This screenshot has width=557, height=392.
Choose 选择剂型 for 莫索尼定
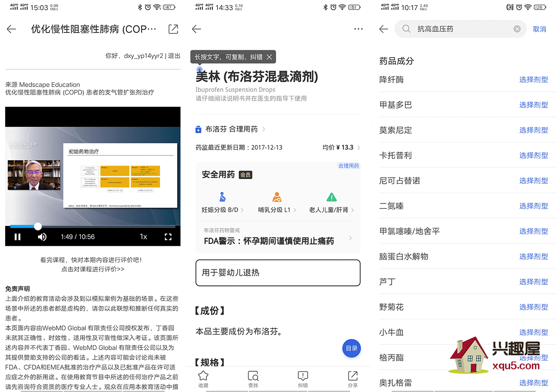[534, 130]
